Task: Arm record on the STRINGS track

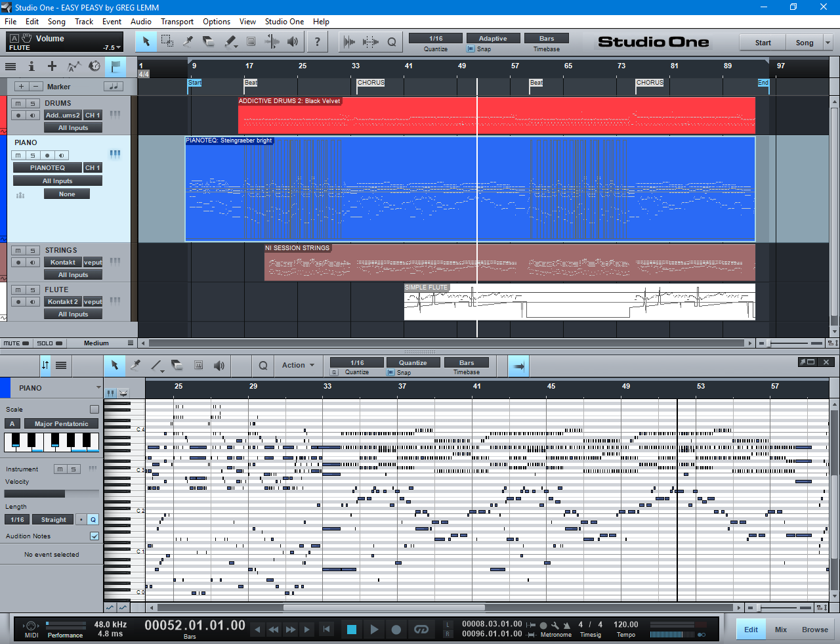Action: click(18, 263)
